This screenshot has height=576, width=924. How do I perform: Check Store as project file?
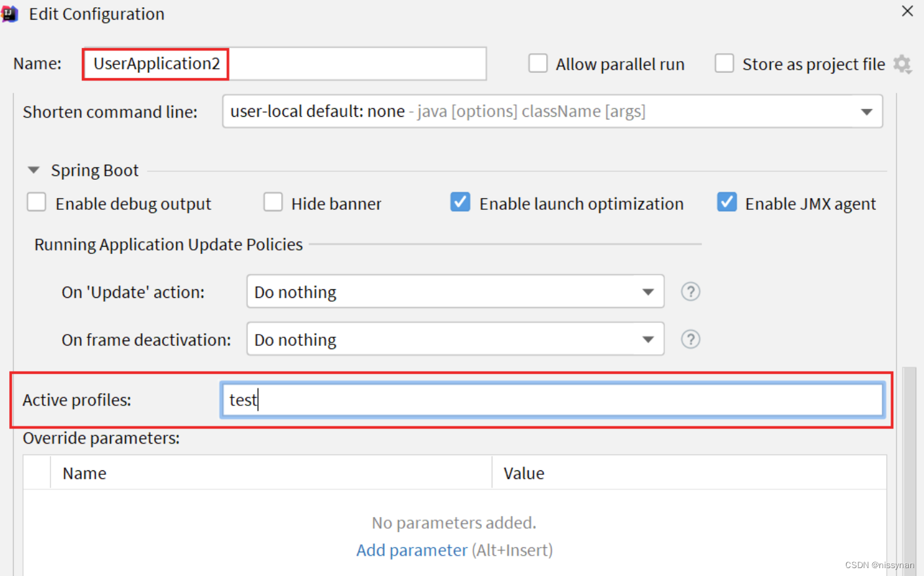coord(724,64)
